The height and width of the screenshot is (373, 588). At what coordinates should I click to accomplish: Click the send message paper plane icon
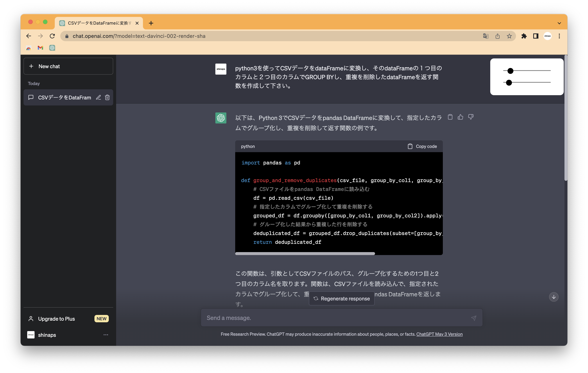pos(474,318)
